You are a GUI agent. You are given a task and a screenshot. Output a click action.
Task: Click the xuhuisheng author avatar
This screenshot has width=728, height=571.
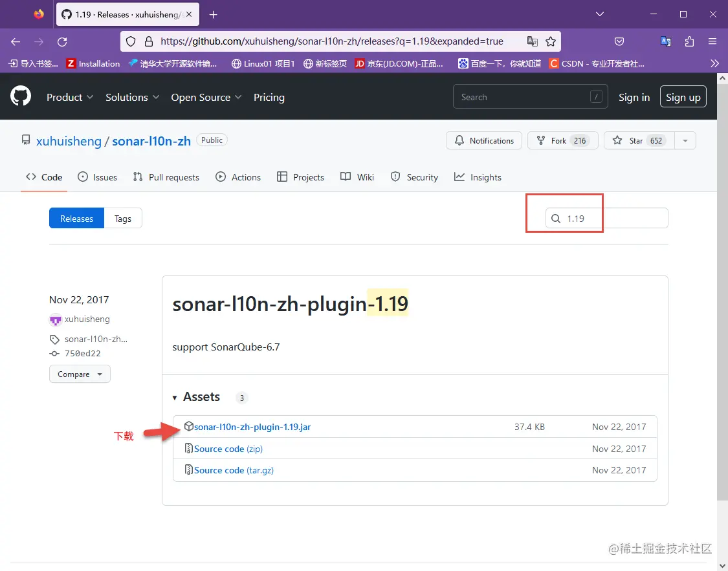tap(56, 319)
